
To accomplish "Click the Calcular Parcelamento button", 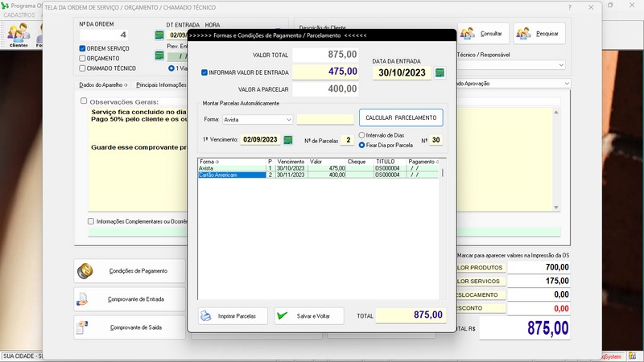I will (401, 118).
